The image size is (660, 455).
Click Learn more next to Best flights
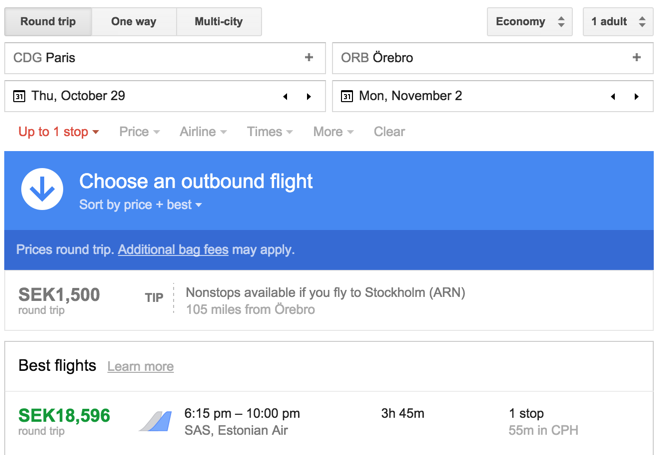pos(141,367)
